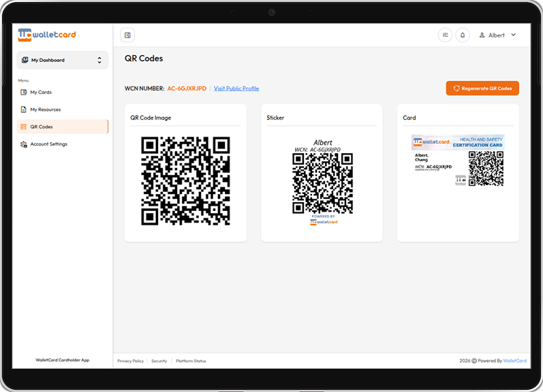Click the QR Codes page heading
Image resolution: width=543 pixels, height=392 pixels.
(x=144, y=59)
